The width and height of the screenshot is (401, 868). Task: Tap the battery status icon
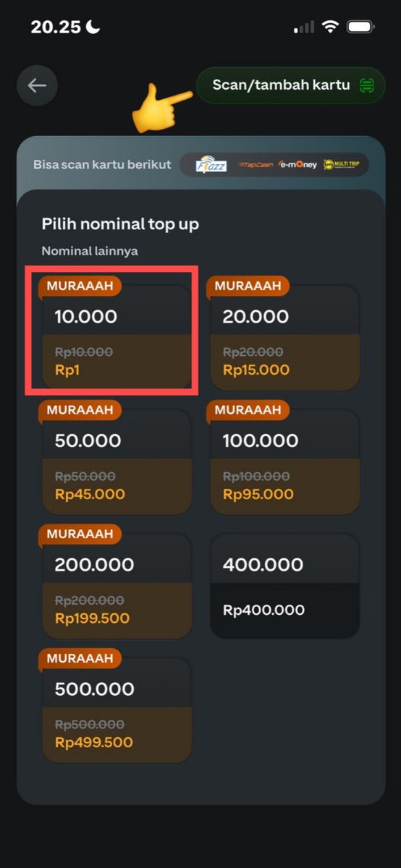pyautogui.click(x=360, y=27)
